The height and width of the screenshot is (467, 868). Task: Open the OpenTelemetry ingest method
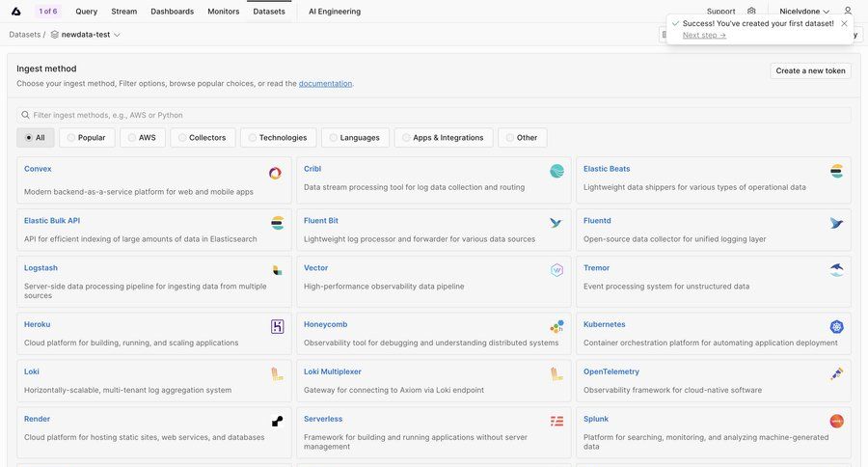tap(714, 380)
